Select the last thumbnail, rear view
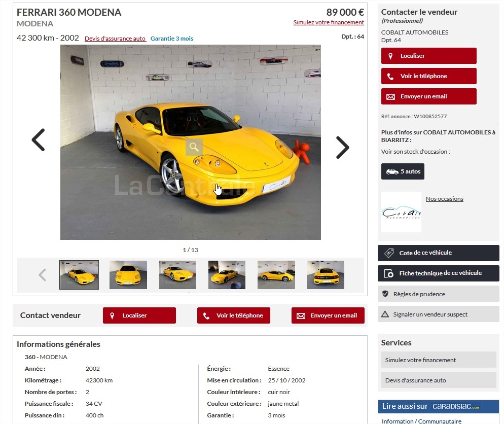504x424 pixels. [x=326, y=275]
